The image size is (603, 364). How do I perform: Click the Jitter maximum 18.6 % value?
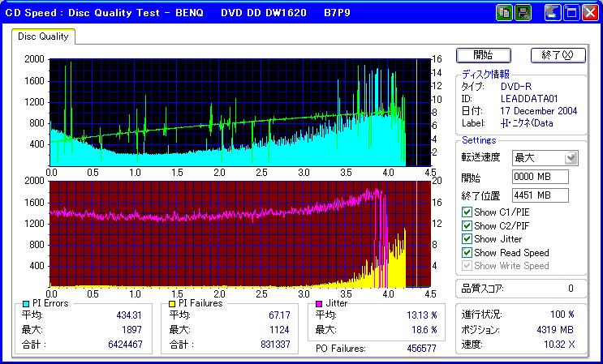424,329
